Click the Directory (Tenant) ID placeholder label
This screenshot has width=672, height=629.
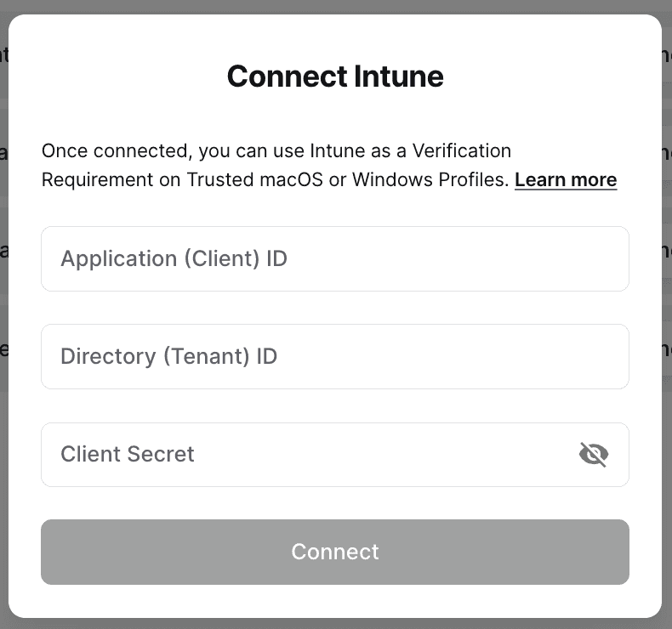(169, 356)
